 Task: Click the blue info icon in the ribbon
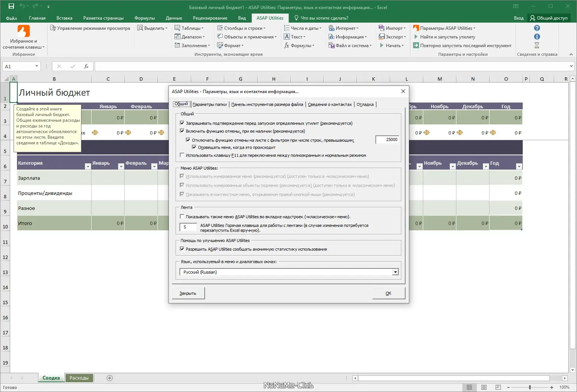[x=537, y=37]
